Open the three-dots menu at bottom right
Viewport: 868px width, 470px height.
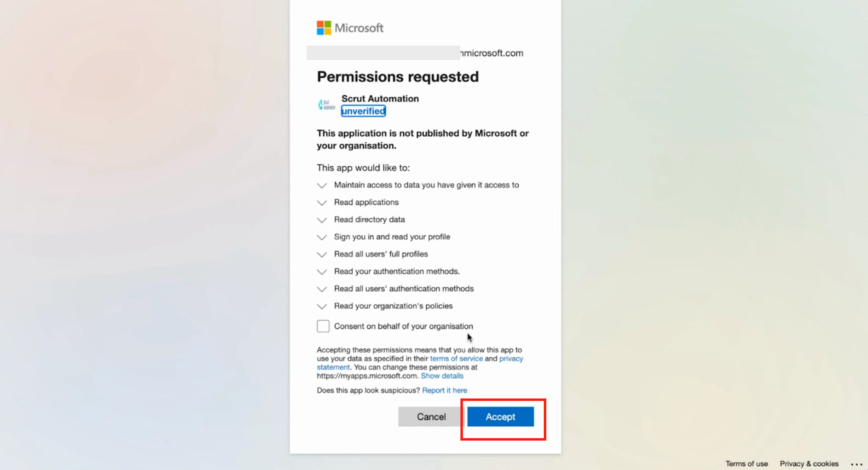856,464
